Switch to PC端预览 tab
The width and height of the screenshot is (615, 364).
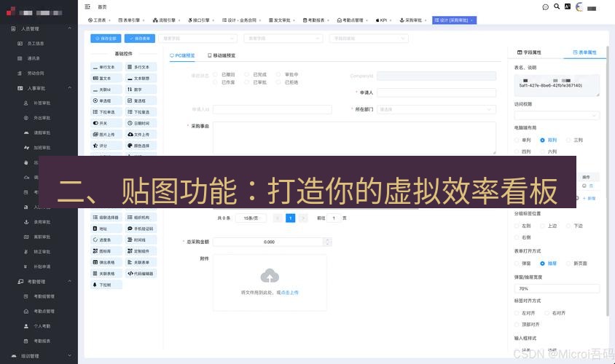182,55
